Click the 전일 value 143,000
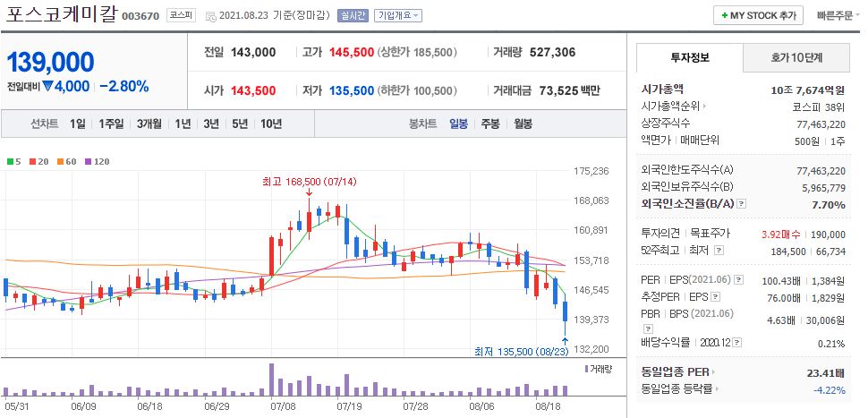 pyautogui.click(x=253, y=53)
